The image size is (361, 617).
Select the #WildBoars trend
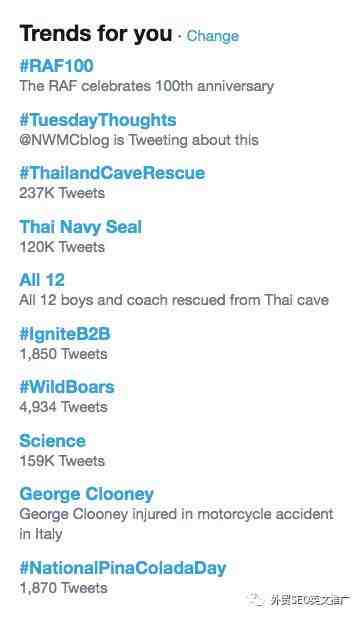coord(67,387)
